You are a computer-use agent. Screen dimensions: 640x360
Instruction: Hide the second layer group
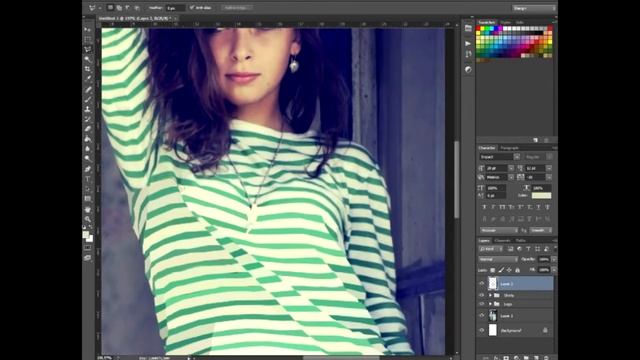[x=482, y=304]
